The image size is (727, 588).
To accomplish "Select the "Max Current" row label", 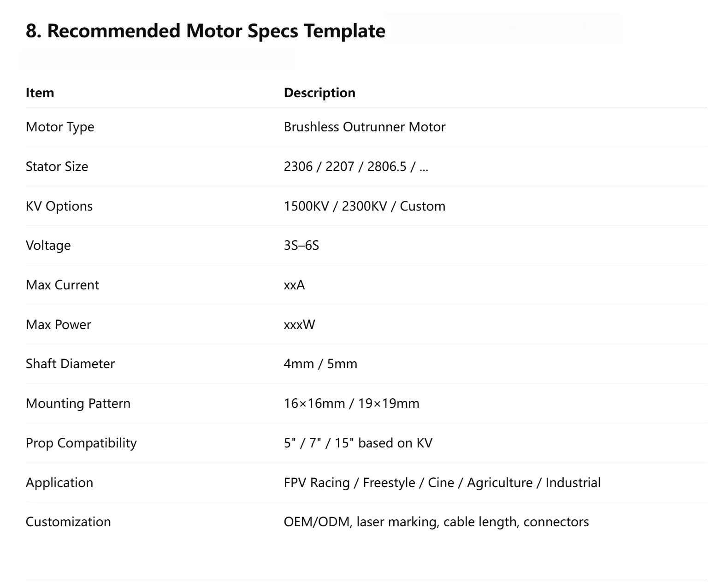I will pos(62,285).
